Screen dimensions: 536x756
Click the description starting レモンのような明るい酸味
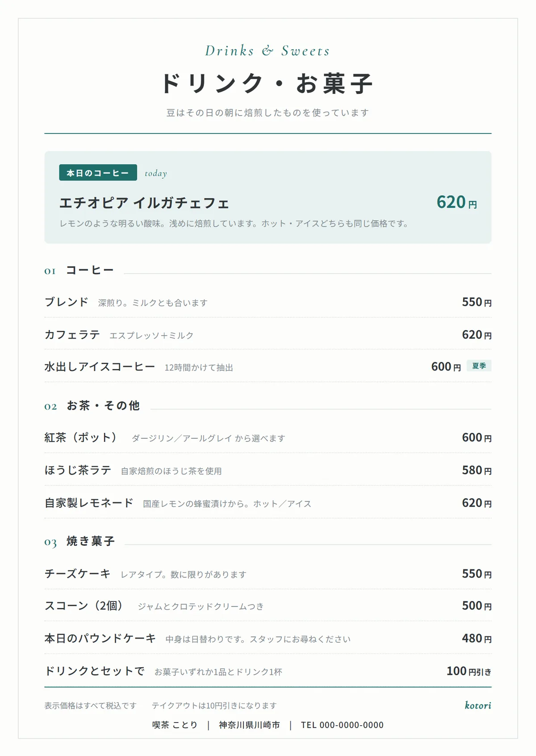(235, 223)
